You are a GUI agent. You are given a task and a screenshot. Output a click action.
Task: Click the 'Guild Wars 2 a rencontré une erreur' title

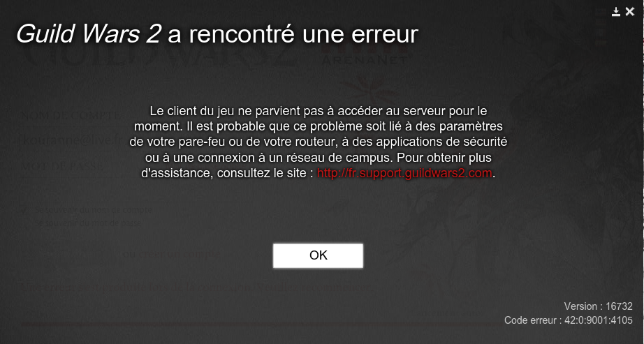[217, 33]
